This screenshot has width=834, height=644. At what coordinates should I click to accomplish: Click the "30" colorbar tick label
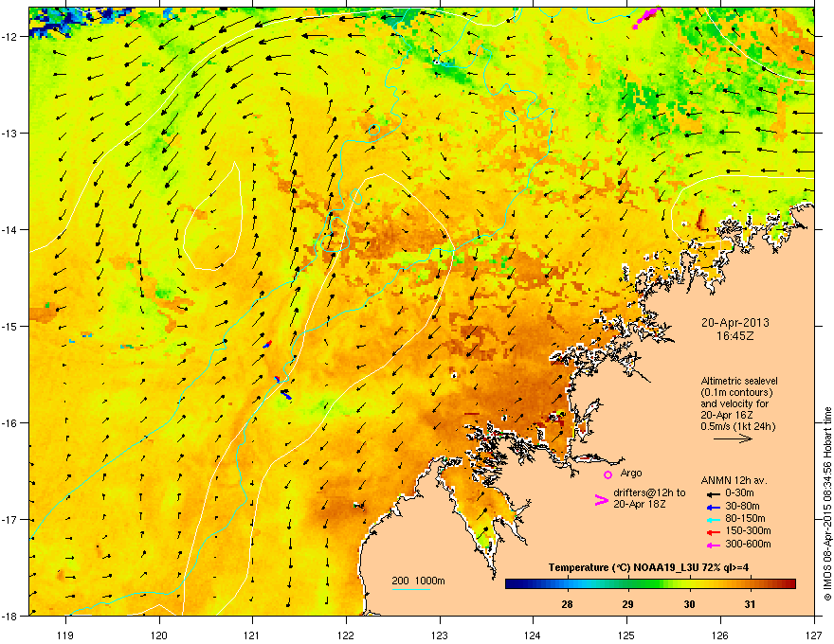(x=689, y=604)
